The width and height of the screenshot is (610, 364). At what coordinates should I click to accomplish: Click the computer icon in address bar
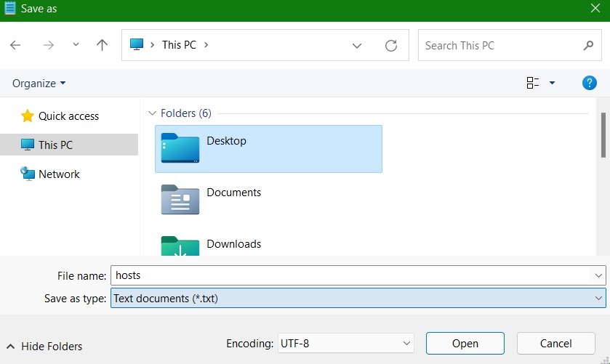pyautogui.click(x=137, y=45)
